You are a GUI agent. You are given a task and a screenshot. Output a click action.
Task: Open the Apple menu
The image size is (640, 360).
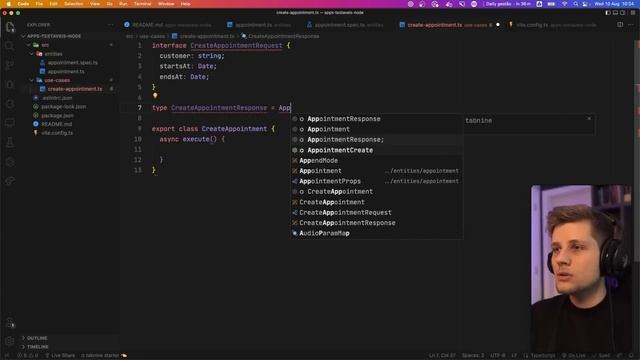[8, 4]
